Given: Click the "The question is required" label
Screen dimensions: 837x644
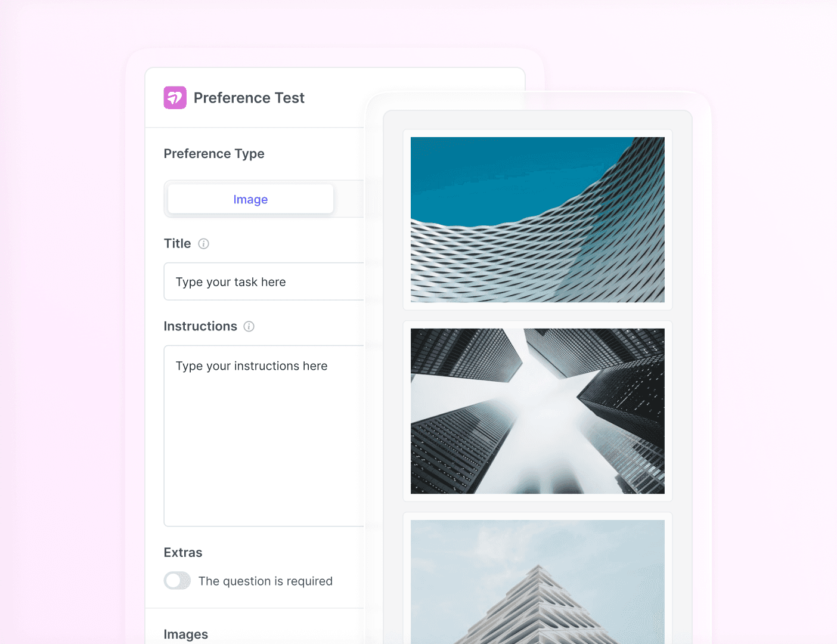Looking at the screenshot, I should (265, 581).
